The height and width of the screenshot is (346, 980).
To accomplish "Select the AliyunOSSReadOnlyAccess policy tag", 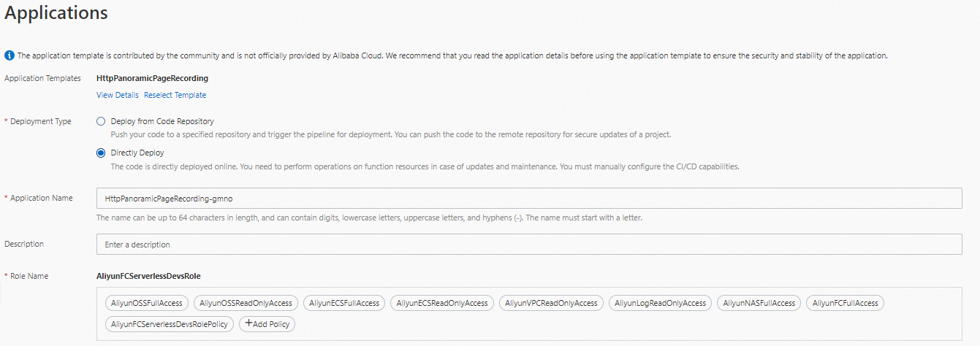I will [246, 303].
